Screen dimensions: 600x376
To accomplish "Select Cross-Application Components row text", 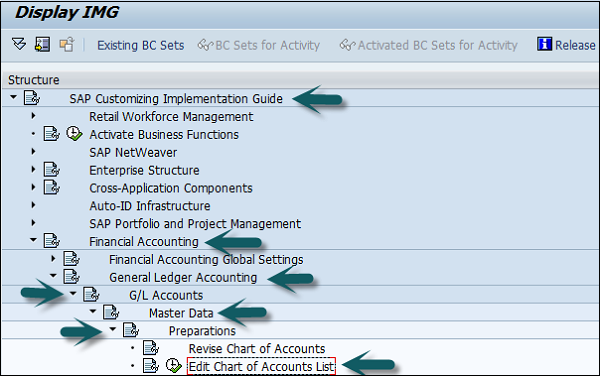I will 171,188.
